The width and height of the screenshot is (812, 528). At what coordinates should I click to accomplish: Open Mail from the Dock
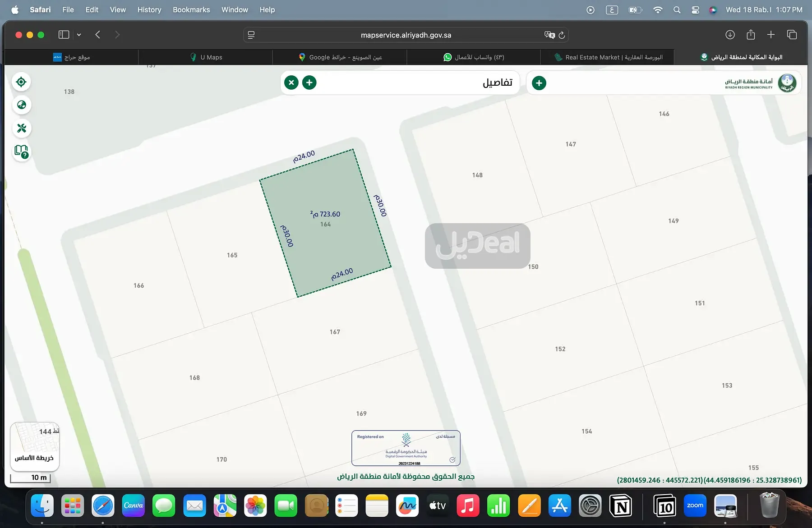tap(194, 505)
